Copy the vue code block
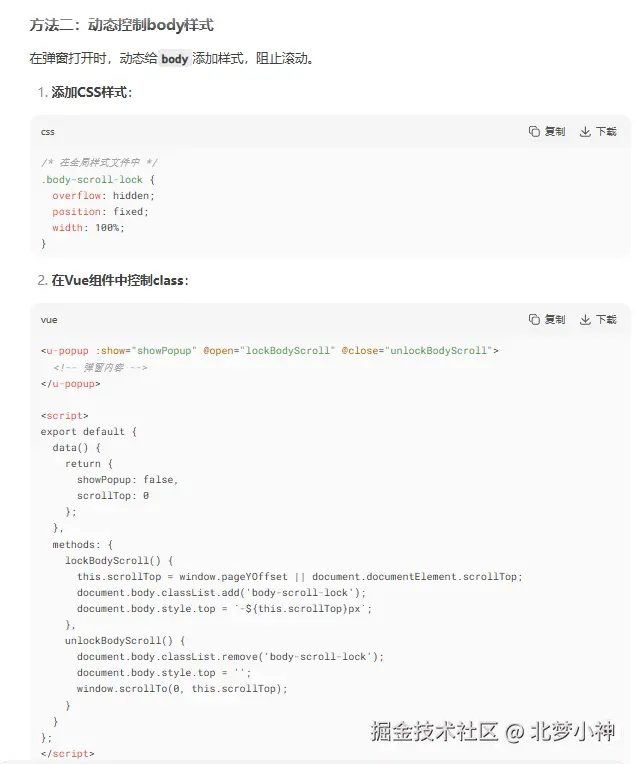 point(547,319)
